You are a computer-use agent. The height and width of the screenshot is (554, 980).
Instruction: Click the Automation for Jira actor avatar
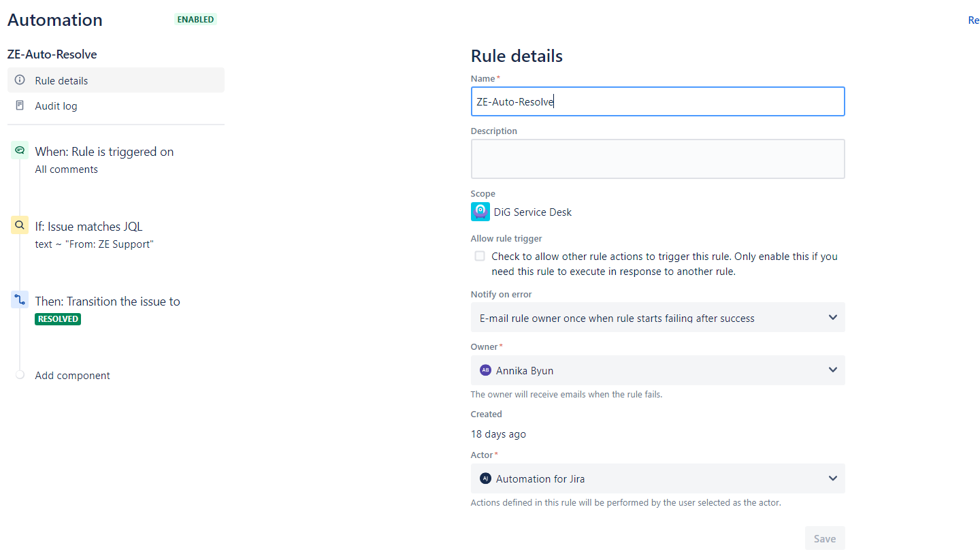click(x=485, y=478)
